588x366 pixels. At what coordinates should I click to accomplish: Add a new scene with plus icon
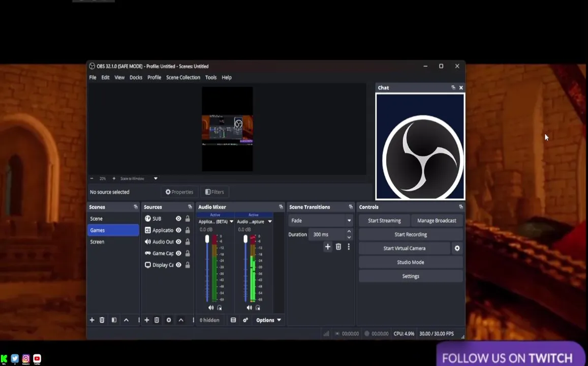tap(92, 320)
